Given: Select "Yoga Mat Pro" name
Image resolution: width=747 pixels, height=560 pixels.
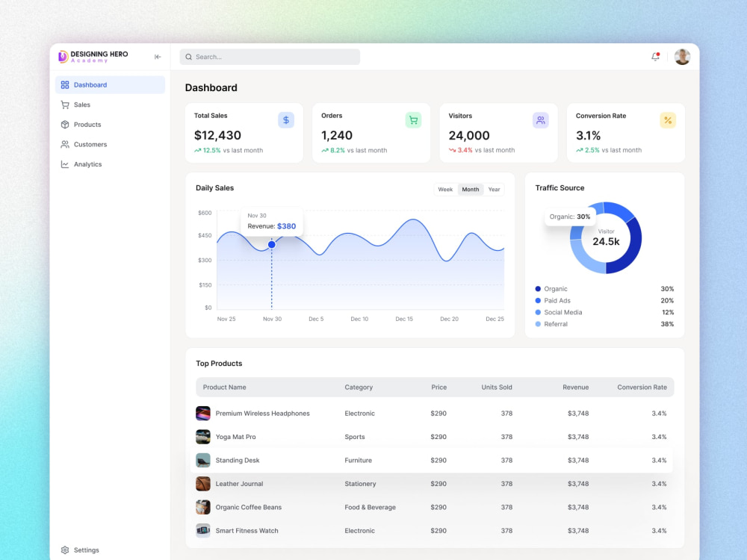Looking at the screenshot, I should 235,437.
